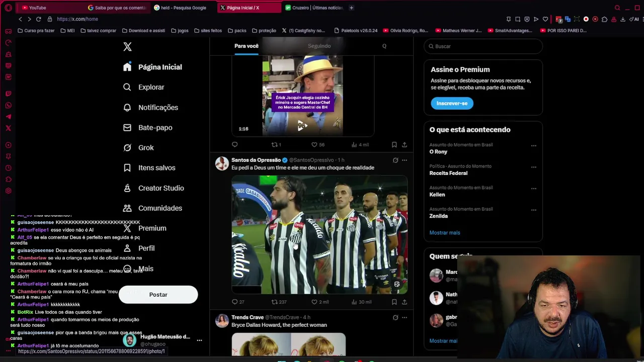644x362 pixels.
Task: Click the Postar button
Action: click(158, 295)
